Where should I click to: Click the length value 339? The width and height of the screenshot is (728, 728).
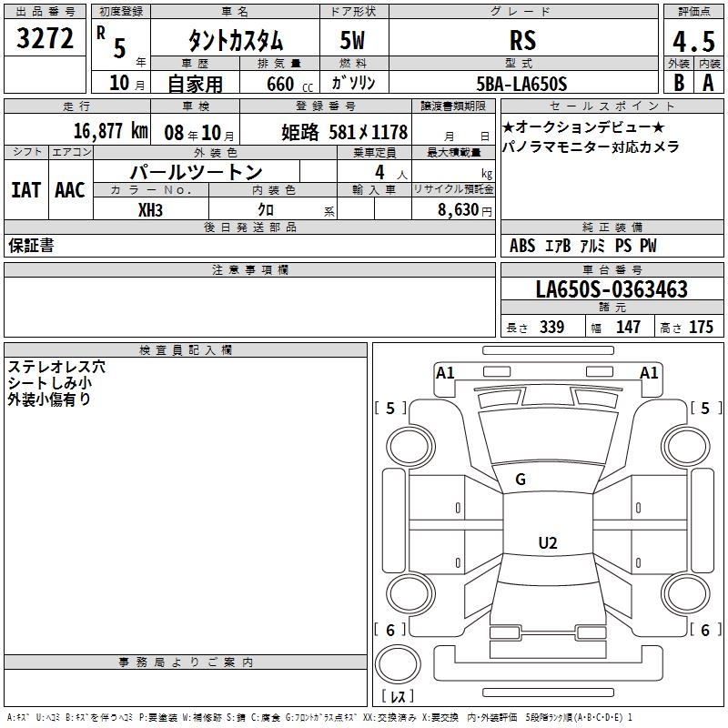tap(552, 327)
